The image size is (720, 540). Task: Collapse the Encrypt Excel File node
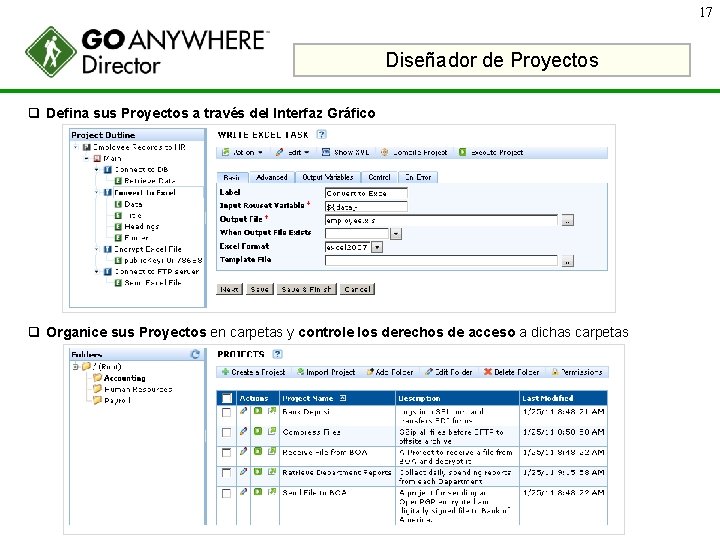coord(96,249)
